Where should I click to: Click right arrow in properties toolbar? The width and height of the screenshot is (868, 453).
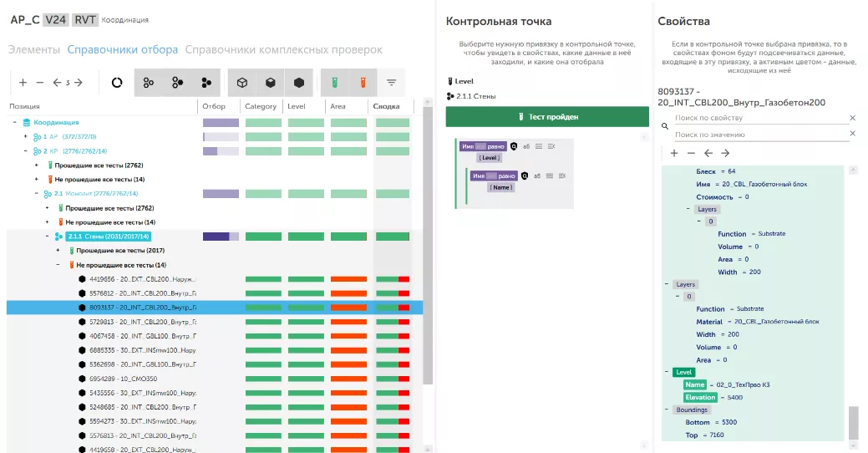coord(725,153)
